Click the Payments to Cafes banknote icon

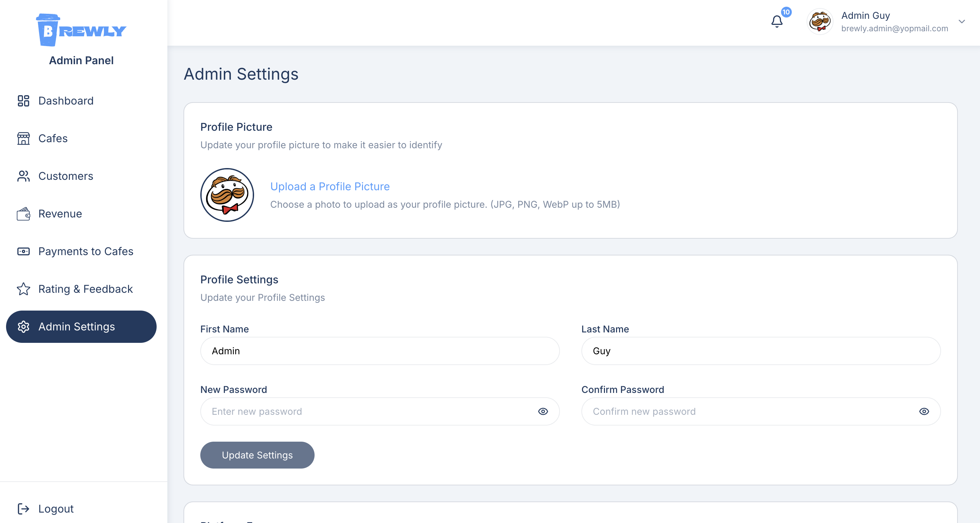coord(23,251)
